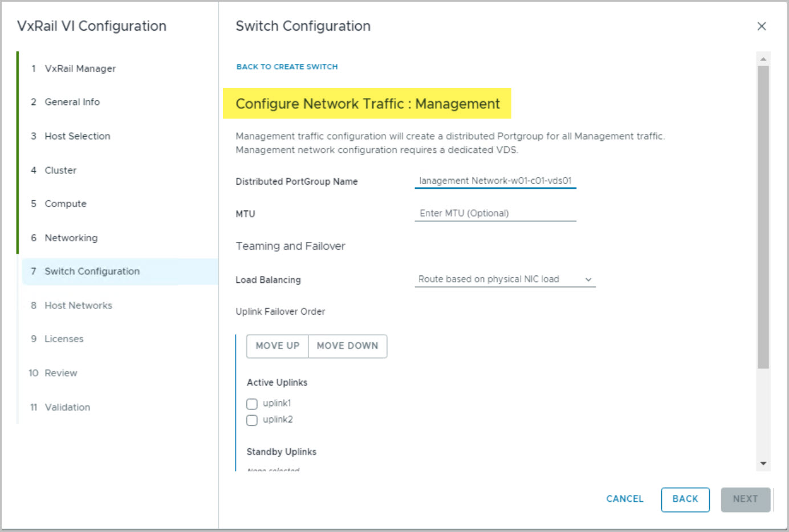Image resolution: width=789 pixels, height=532 pixels.
Task: Select Switch Configuration step in sidebar
Action: [x=92, y=271]
